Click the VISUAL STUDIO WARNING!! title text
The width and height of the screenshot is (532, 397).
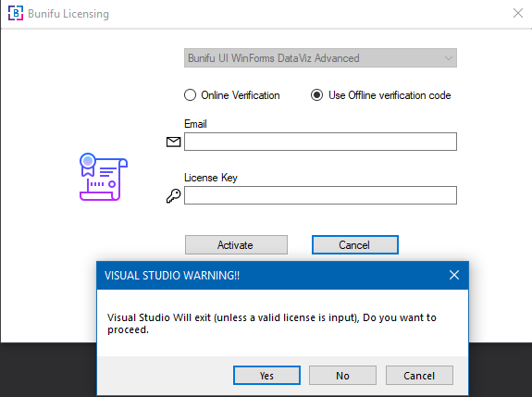tap(172, 275)
